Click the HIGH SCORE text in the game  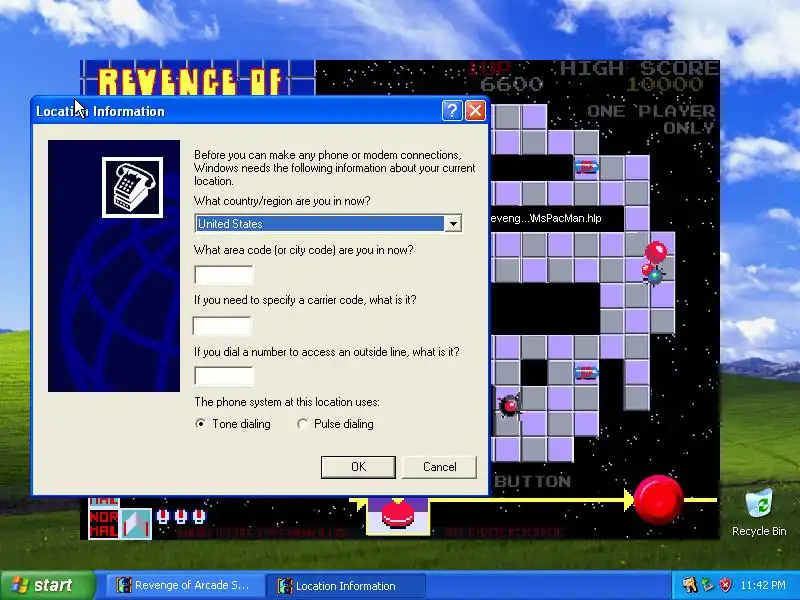pos(639,68)
